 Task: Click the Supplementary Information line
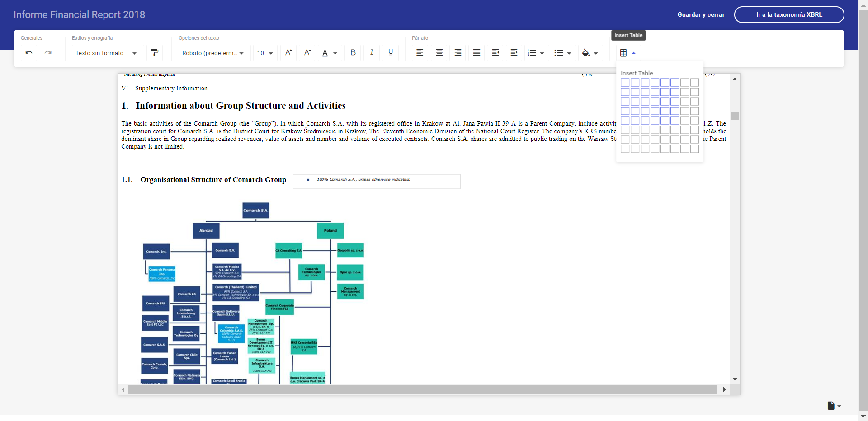pyautogui.click(x=171, y=89)
